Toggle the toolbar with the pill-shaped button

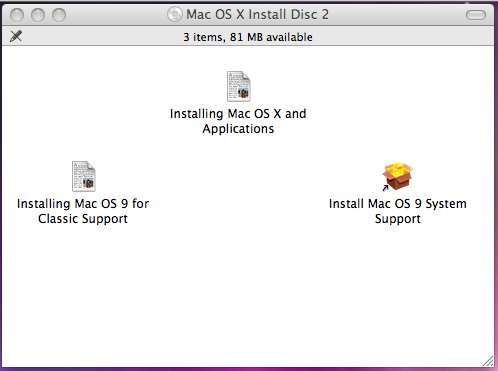(476, 15)
